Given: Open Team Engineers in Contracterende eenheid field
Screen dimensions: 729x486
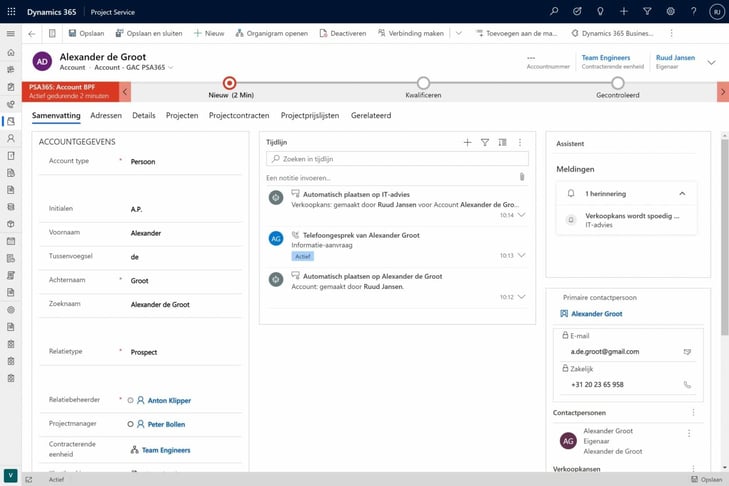Looking at the screenshot, I should pyautogui.click(x=166, y=450).
